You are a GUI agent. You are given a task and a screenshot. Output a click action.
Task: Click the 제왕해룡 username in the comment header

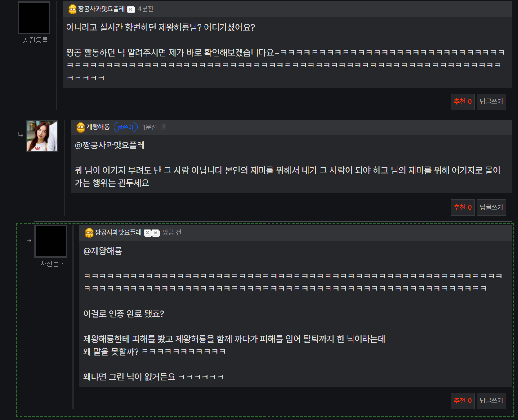[x=98, y=127]
